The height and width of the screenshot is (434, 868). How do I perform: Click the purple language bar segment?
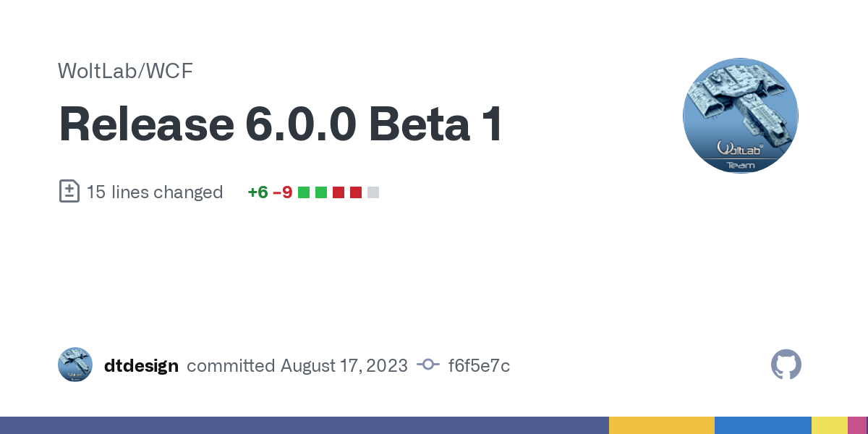point(304,425)
